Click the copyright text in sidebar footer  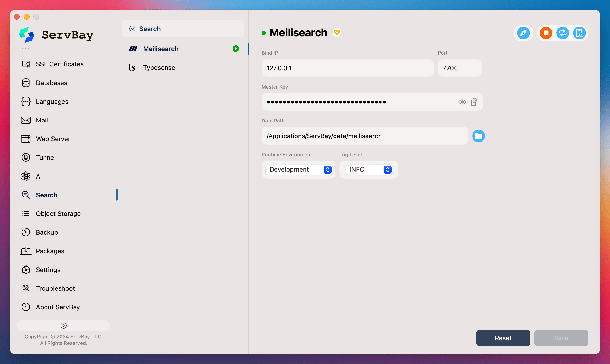(64, 340)
